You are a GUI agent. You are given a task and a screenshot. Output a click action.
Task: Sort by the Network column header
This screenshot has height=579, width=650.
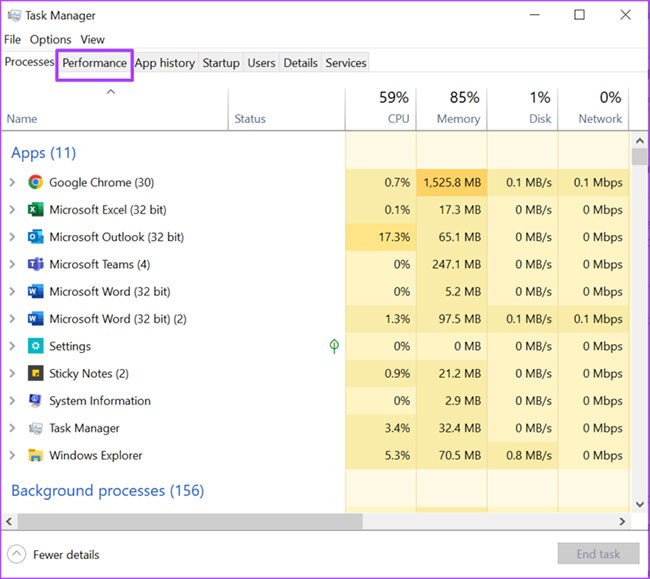click(x=593, y=109)
